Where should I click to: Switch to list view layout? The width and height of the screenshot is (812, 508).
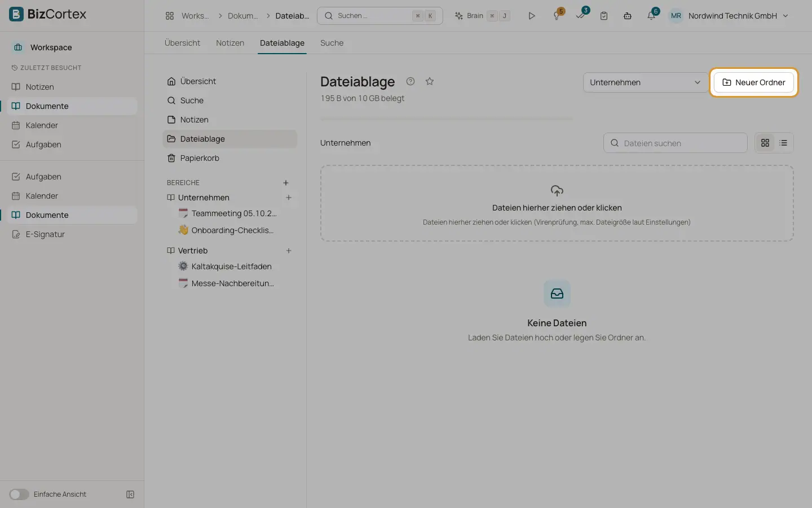783,143
